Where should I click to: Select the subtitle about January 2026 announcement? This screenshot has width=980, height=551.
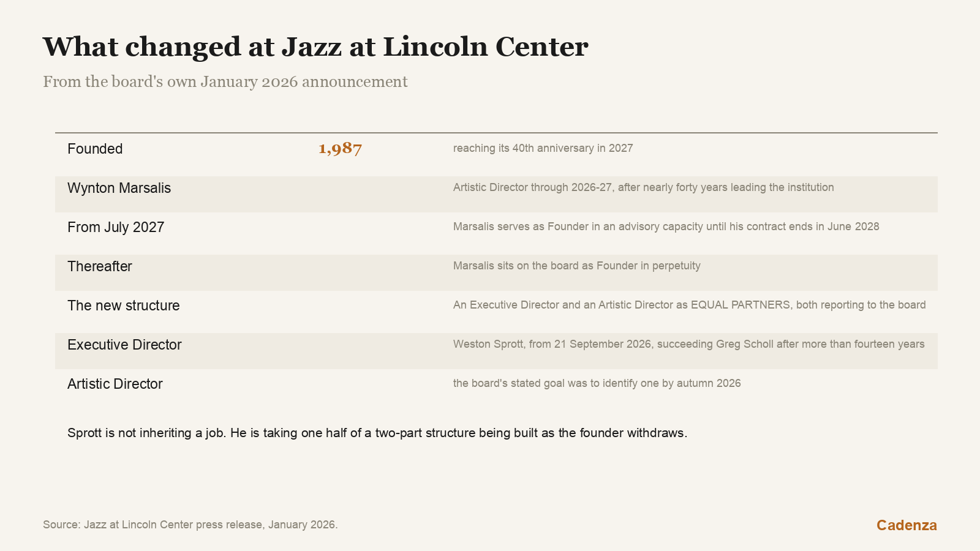pyautogui.click(x=225, y=82)
